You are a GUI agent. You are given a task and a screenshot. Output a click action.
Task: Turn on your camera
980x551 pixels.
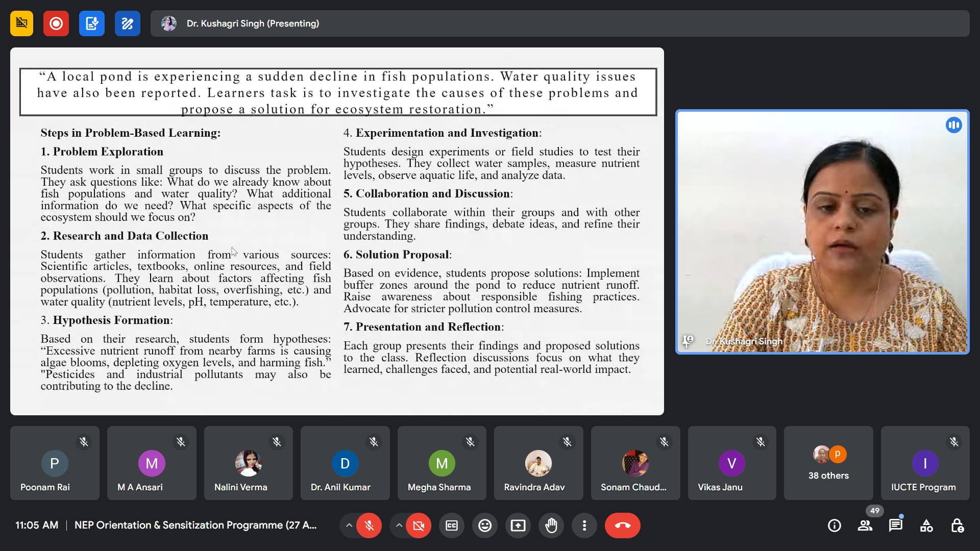coord(419,525)
